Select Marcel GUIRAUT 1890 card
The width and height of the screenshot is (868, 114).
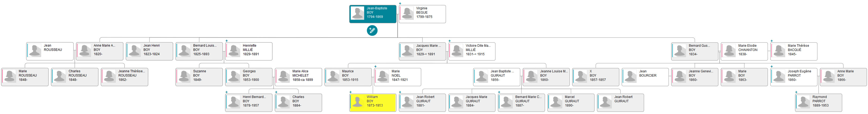click(571, 103)
